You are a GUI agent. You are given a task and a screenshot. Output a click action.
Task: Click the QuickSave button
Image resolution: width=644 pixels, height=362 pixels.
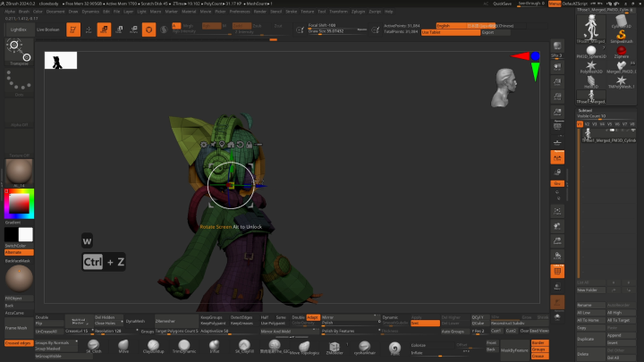click(x=503, y=4)
